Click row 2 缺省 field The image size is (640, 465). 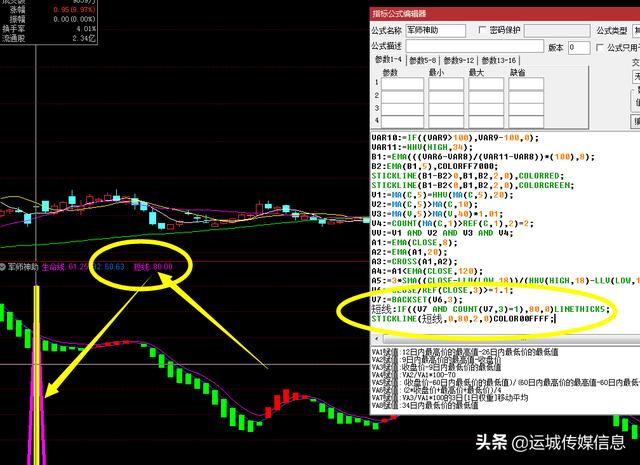click(526, 96)
